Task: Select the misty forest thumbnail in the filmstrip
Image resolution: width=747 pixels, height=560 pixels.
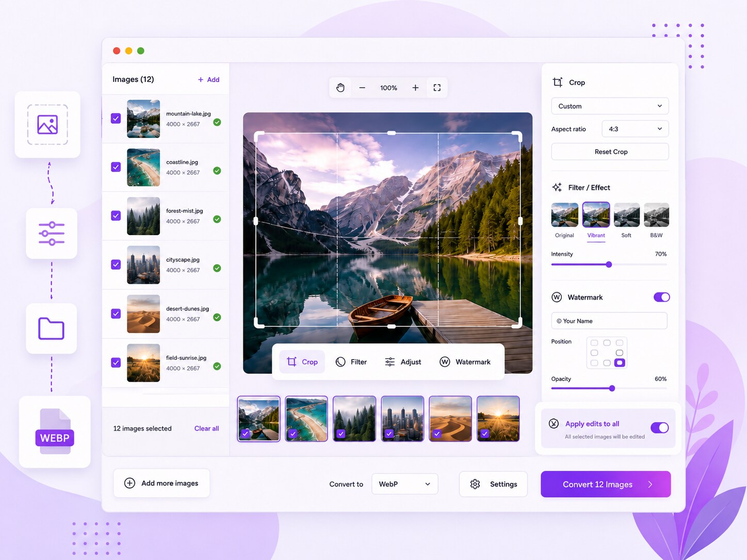Action: pos(354,419)
